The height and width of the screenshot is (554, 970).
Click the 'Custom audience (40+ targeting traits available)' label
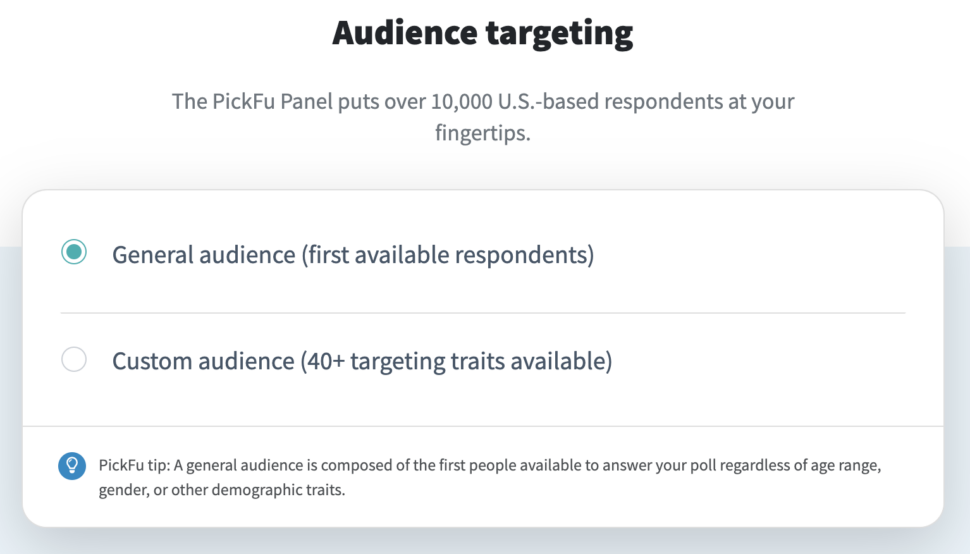coord(362,361)
